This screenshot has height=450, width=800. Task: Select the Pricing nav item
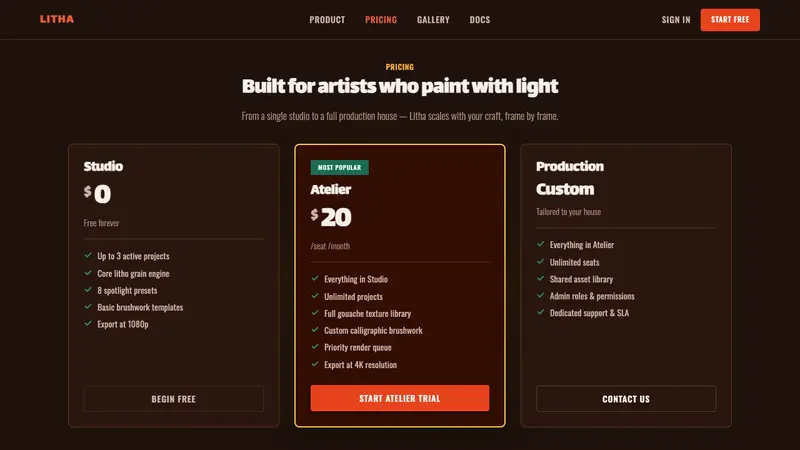pos(381,19)
